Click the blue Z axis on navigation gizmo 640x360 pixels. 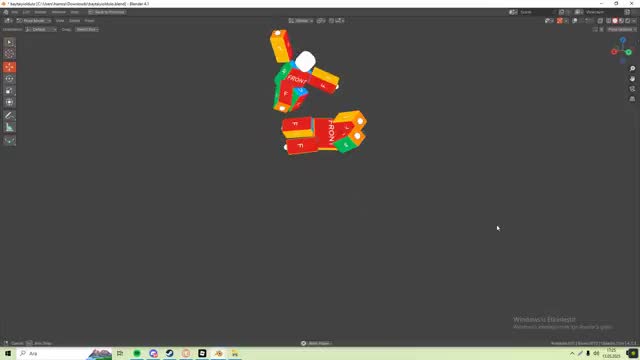point(623,40)
